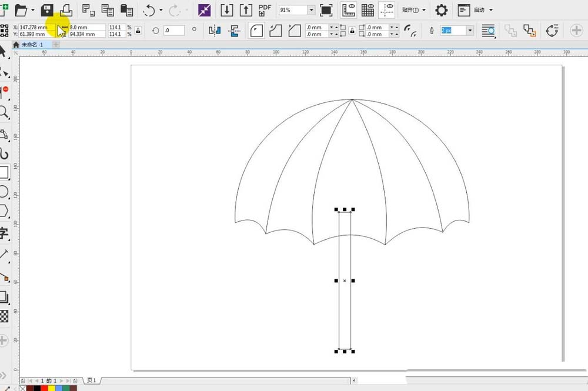This screenshot has width=588, height=391.
Task: Select the 页1 page tab
Action: (91, 380)
